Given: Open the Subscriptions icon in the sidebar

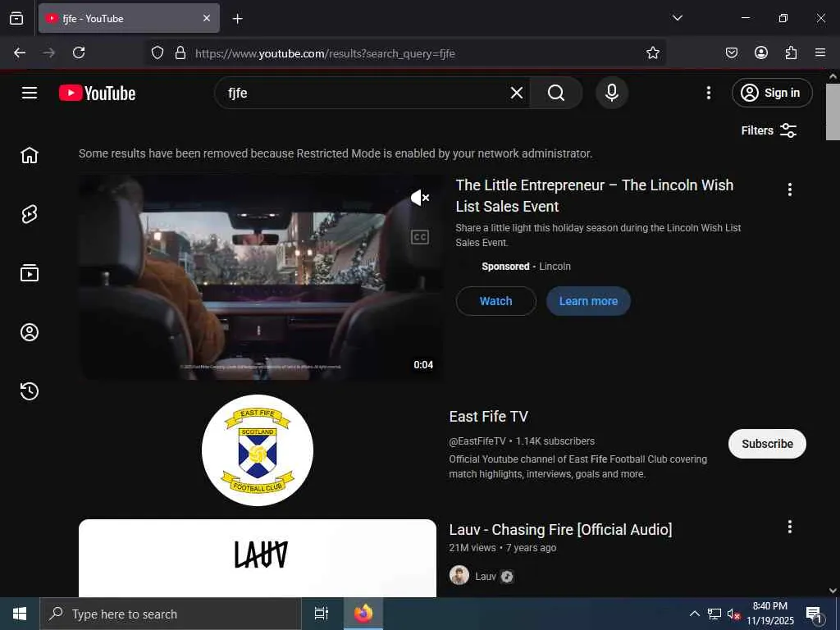Looking at the screenshot, I should coord(30,273).
